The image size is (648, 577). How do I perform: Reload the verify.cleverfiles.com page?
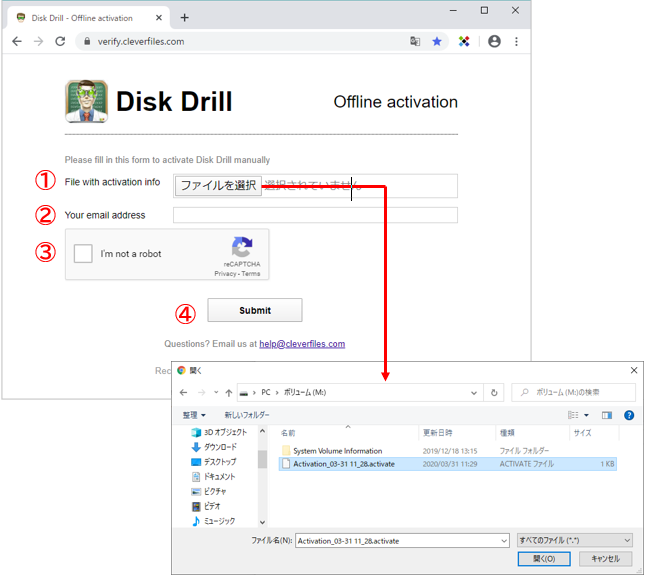(60, 41)
